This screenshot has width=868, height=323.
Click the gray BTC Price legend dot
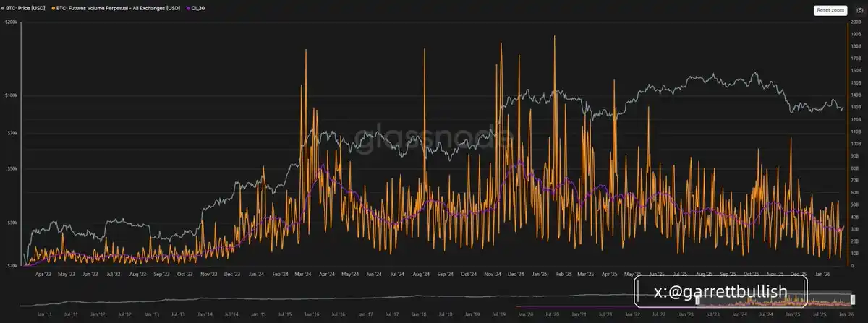(x=3, y=8)
